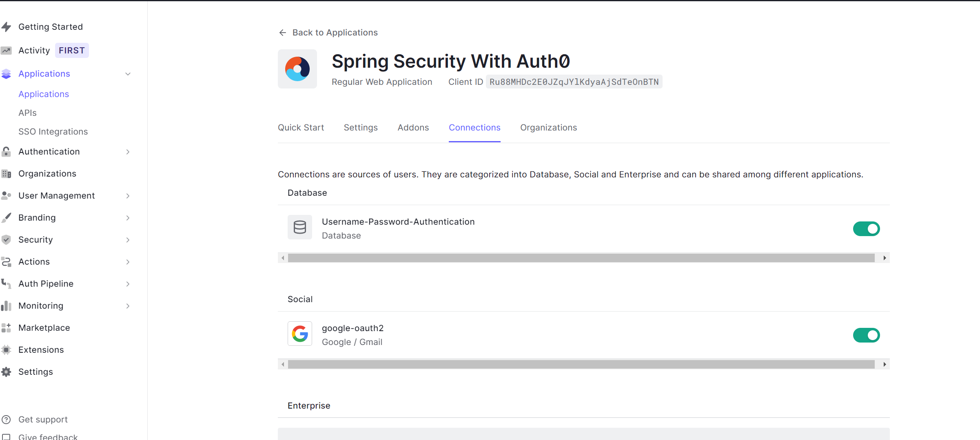
Task: Open the APIs sidebar link
Action: click(x=27, y=113)
